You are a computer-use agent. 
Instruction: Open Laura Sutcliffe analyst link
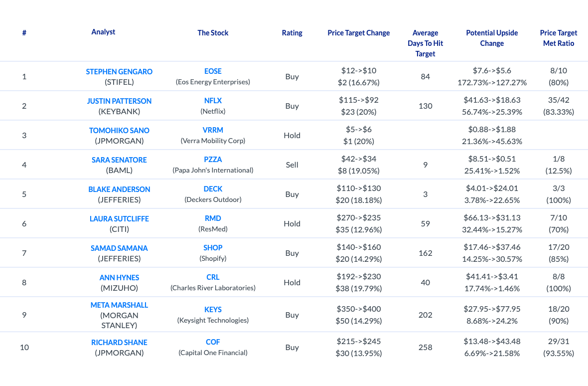click(119, 219)
